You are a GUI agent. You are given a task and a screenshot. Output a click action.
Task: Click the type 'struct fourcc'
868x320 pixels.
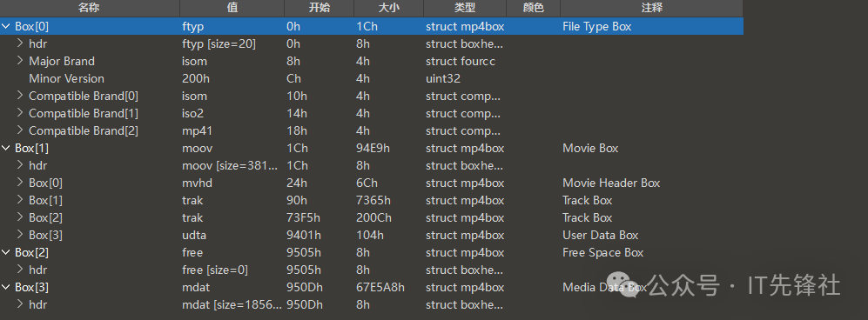(461, 61)
